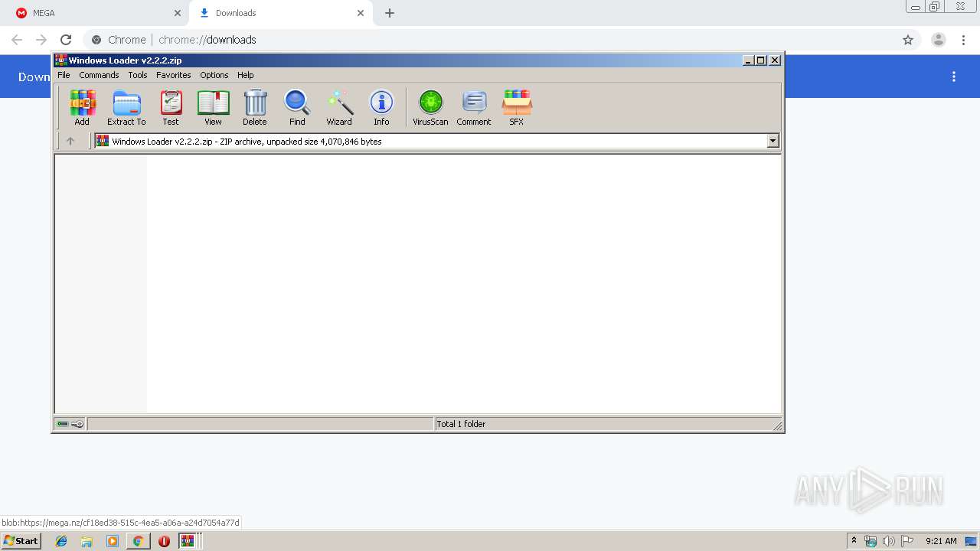Screen dimensions: 980x551
Task: Switch to WinRAR in the taskbar
Action: pyautogui.click(x=188, y=541)
